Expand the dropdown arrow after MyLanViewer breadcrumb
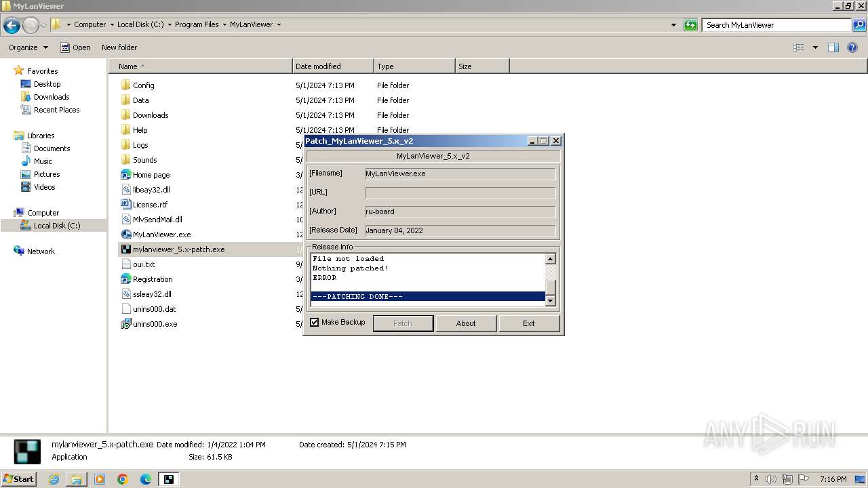The width and height of the screenshot is (868, 488). 279,24
